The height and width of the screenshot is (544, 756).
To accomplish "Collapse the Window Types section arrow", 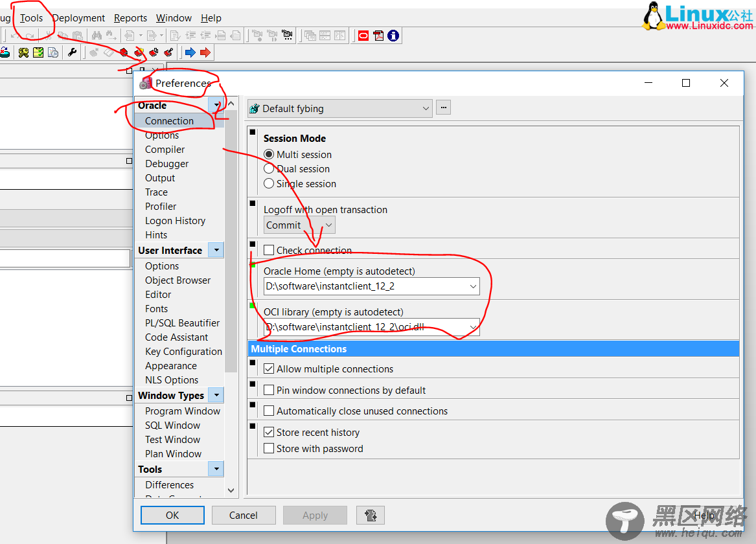I will (x=216, y=395).
